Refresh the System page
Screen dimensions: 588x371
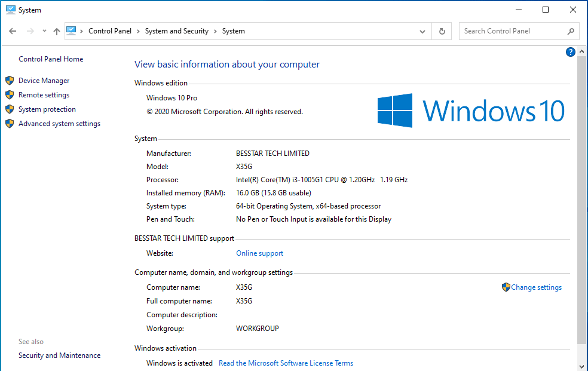442,31
